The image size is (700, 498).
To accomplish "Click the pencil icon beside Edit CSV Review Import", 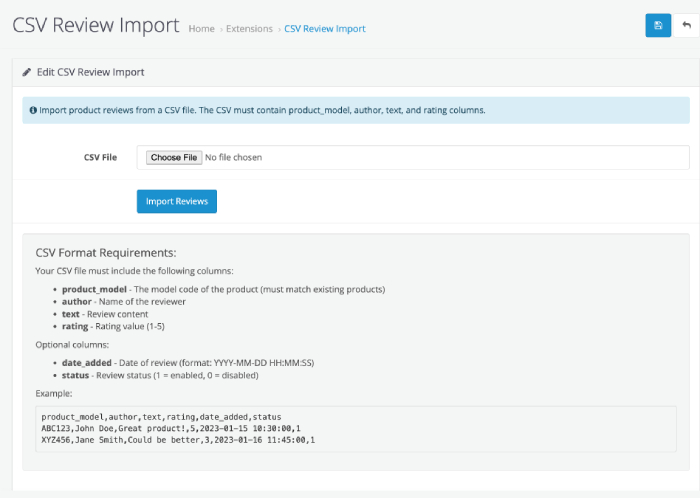I will point(27,72).
